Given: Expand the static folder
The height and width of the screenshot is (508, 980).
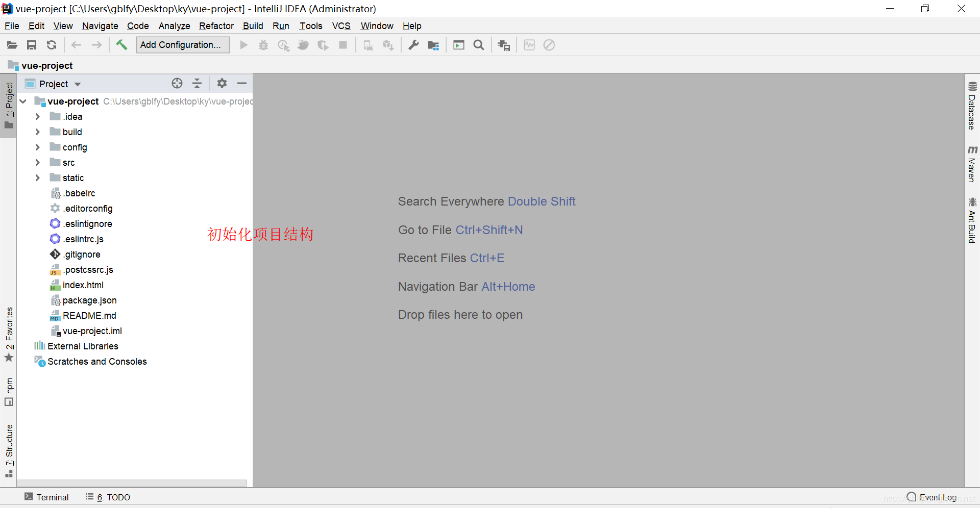Looking at the screenshot, I should click(x=37, y=178).
